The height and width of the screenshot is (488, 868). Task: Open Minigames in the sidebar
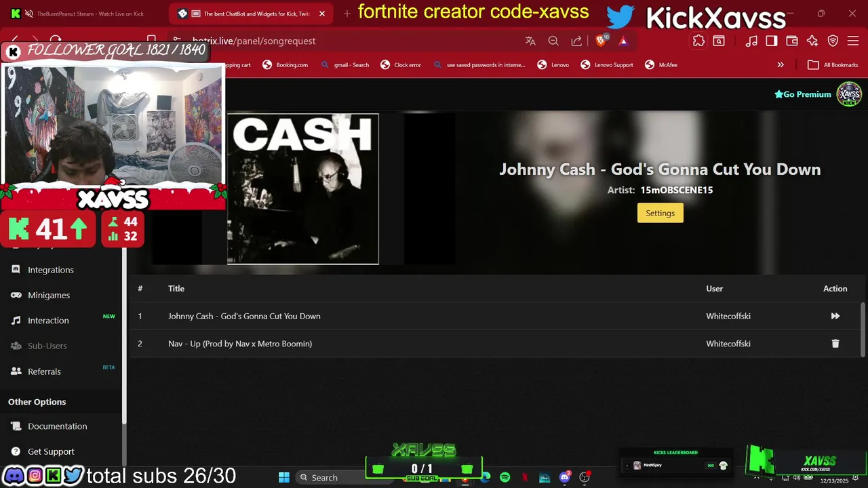tap(49, 295)
